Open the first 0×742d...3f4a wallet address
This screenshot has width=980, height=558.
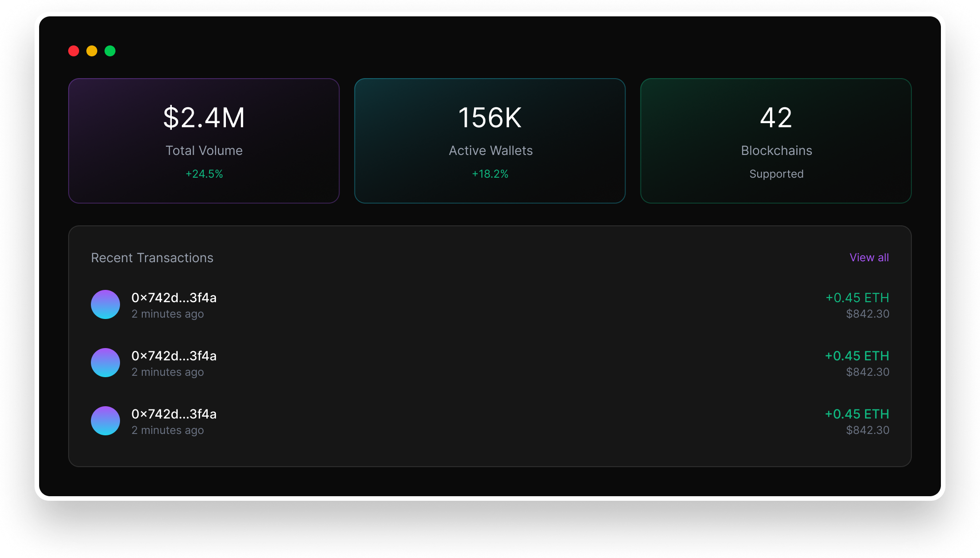click(x=174, y=298)
